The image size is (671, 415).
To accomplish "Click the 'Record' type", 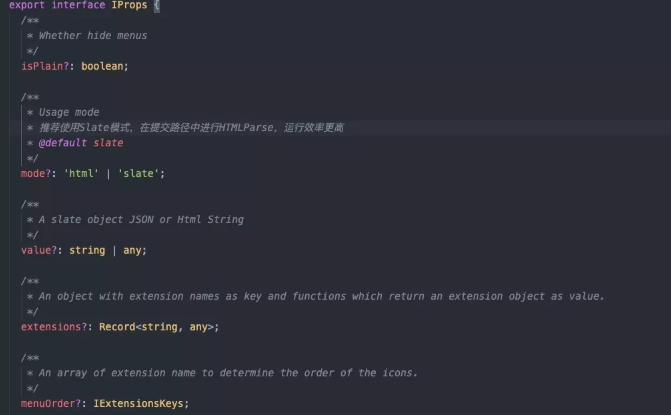I will [x=117, y=327].
